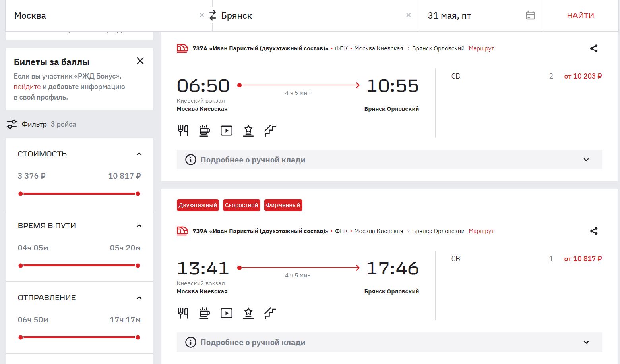Click hot drinks icon for train 739А
This screenshot has width=620, height=364.
tap(205, 313)
